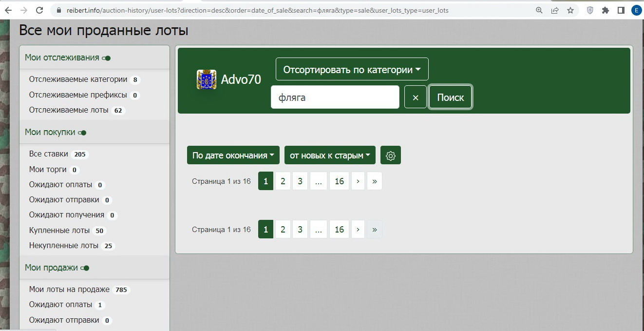Click the Advo70 user avatar emblem
The height and width of the screenshot is (331, 644).
(207, 79)
